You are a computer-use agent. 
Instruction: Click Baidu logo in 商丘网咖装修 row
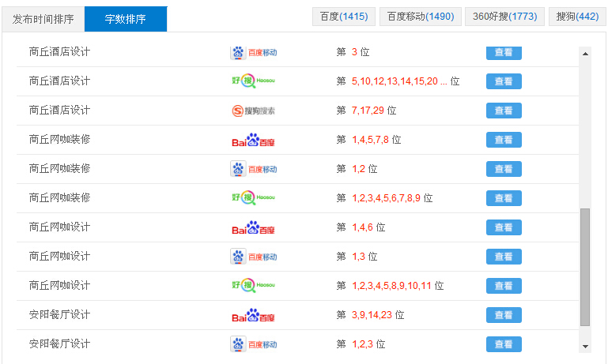[253, 141]
